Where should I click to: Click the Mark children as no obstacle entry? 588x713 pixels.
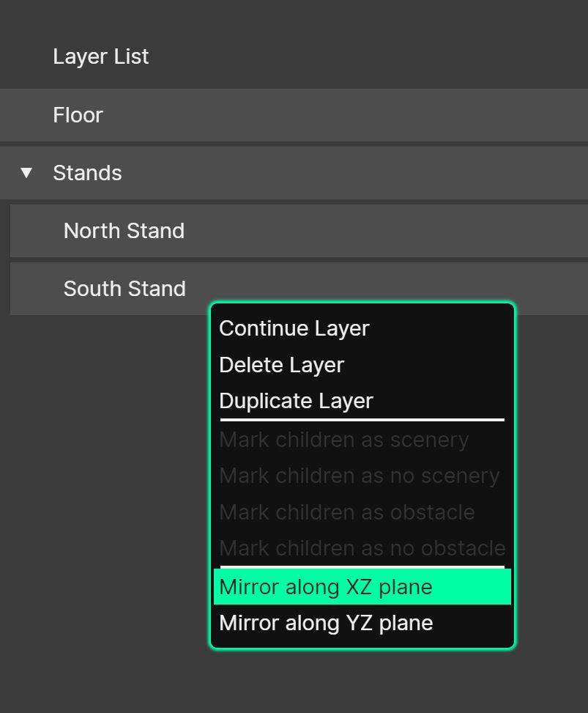[x=362, y=548]
